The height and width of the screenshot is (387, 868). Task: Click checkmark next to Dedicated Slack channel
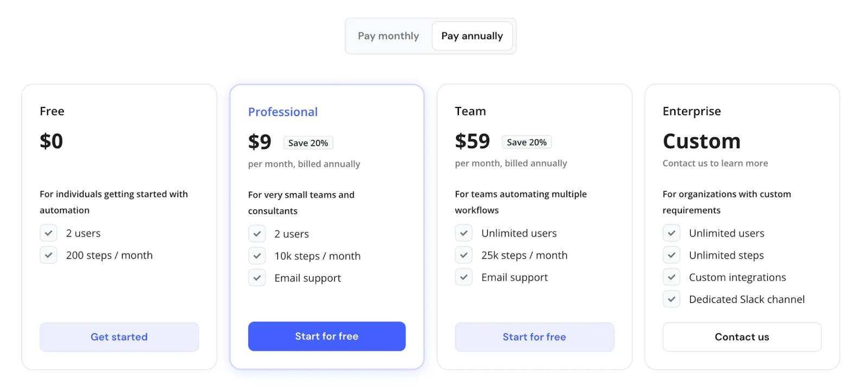click(672, 299)
